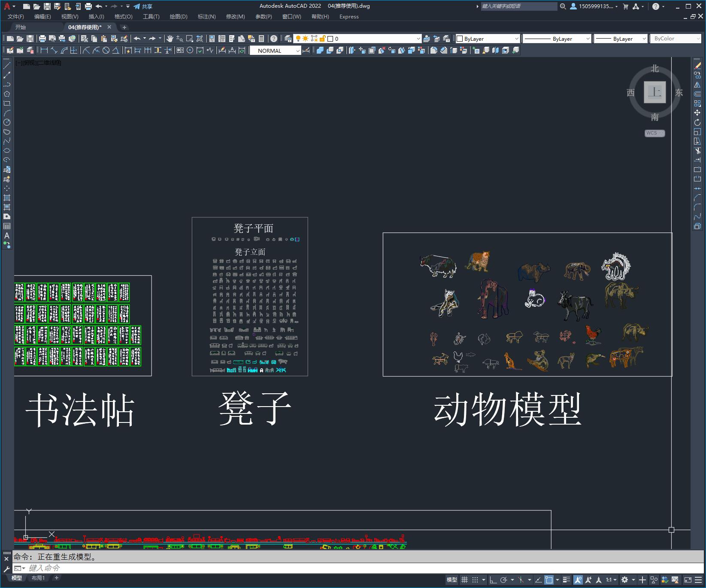Expand the application menu A button
706x588 pixels.
9,6
